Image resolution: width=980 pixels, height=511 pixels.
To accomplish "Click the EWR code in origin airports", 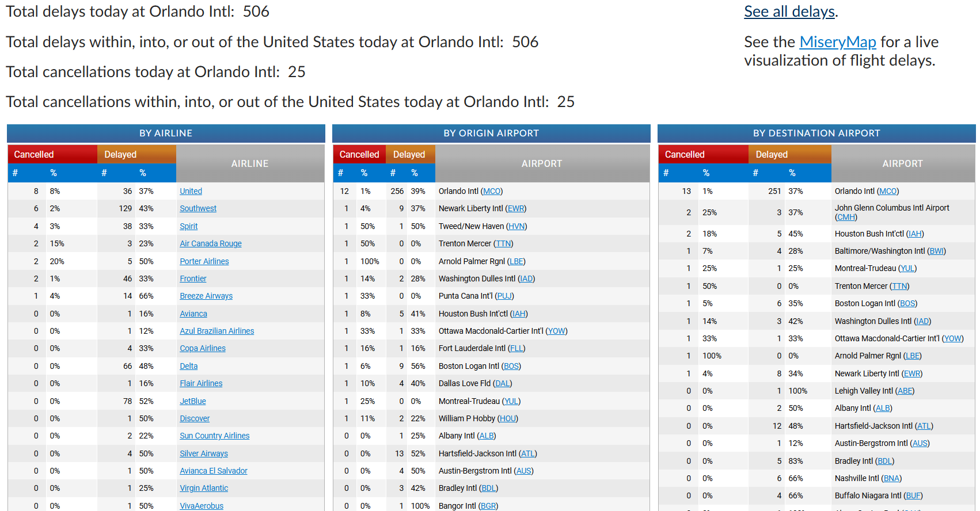I will point(516,208).
